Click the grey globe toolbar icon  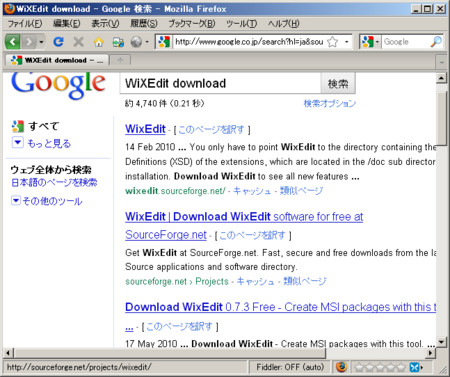pos(136,42)
